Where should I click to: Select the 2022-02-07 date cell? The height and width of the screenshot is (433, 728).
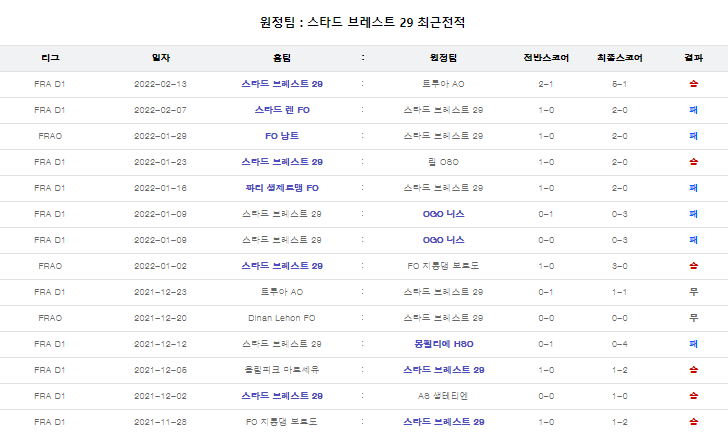pyautogui.click(x=161, y=110)
